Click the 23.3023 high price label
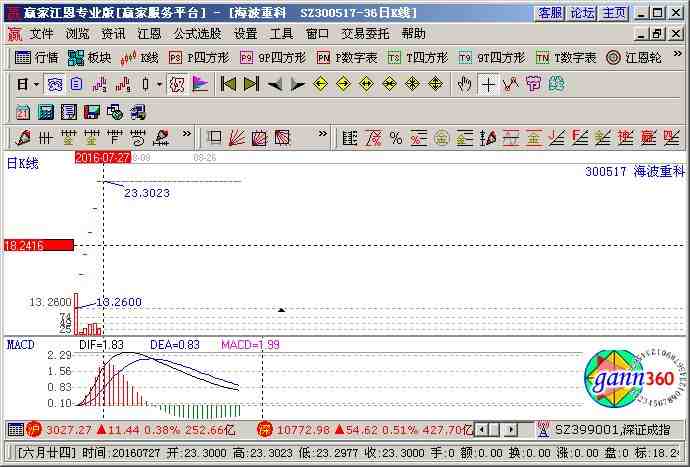 click(x=147, y=193)
